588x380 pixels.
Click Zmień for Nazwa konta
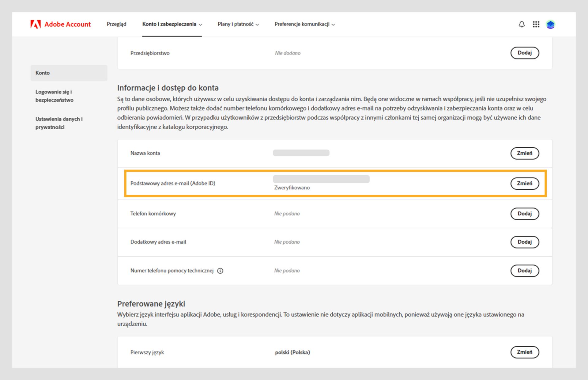pyautogui.click(x=525, y=153)
